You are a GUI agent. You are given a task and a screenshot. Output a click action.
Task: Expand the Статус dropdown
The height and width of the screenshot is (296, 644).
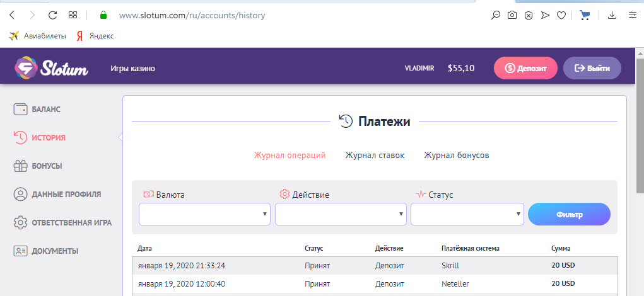(x=467, y=214)
